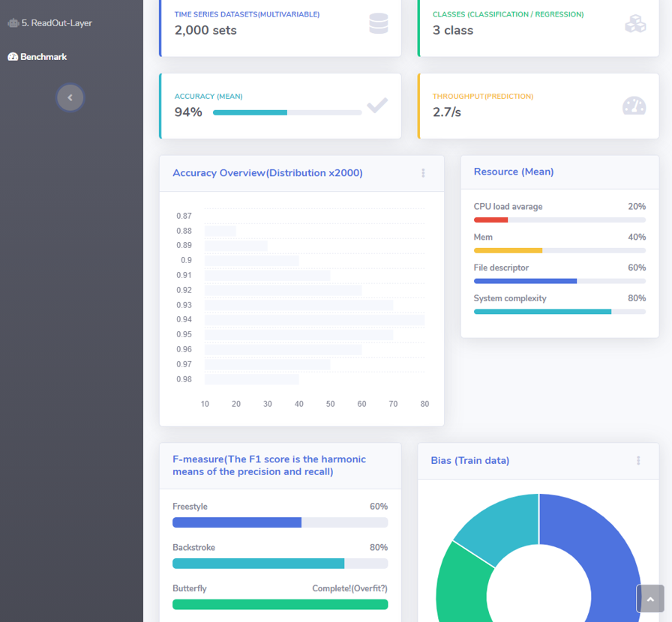Click the green segment of Bias donut
The image size is (672, 622).
tap(463, 587)
